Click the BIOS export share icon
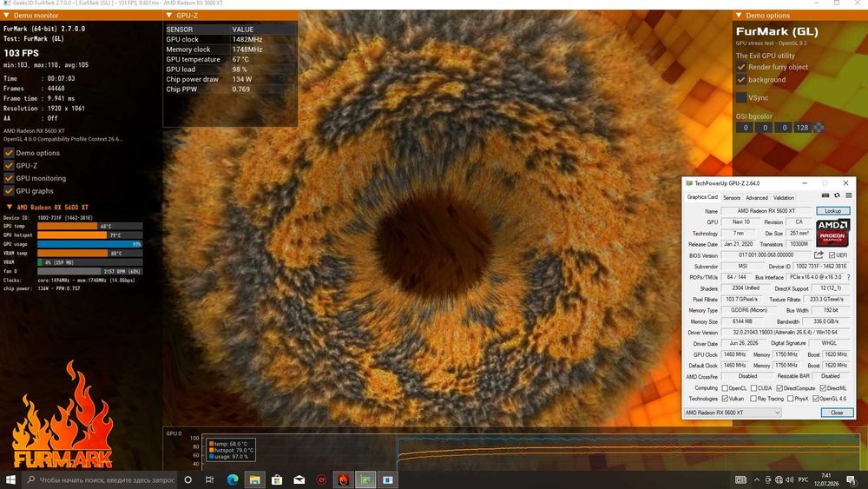868x489 pixels. (x=819, y=254)
